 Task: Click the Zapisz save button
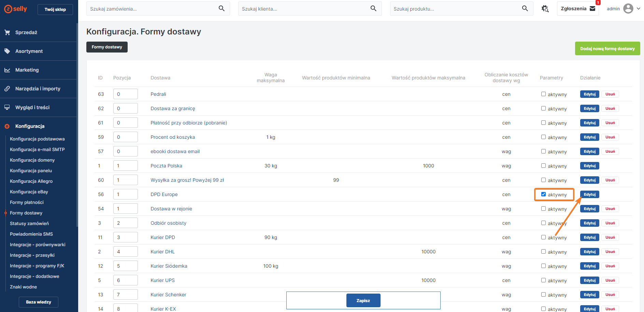pyautogui.click(x=363, y=300)
